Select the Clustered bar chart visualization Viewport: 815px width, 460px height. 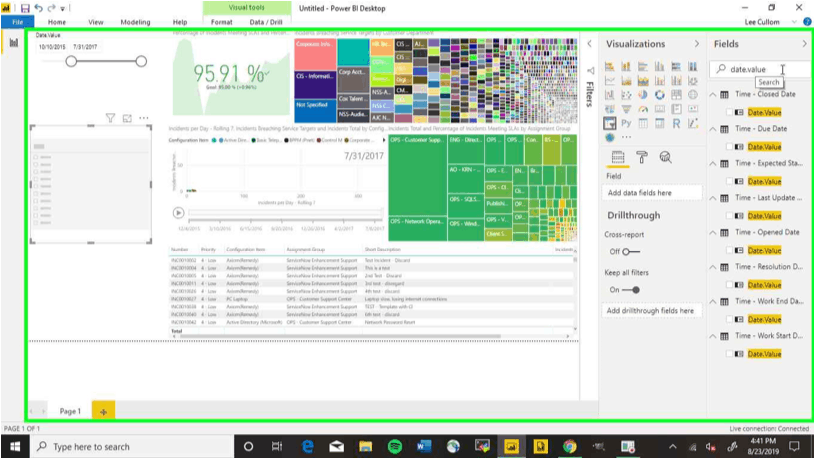(643, 67)
